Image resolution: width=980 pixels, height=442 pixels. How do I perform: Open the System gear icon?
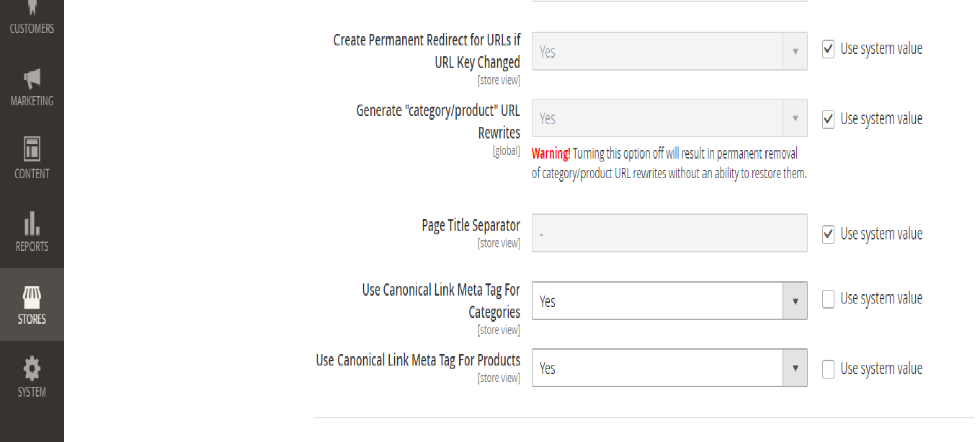click(x=32, y=369)
